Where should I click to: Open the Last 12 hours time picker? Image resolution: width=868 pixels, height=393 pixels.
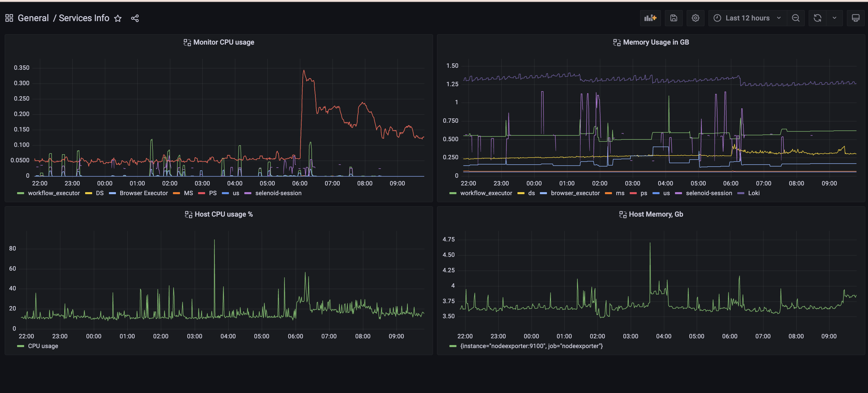coord(747,18)
